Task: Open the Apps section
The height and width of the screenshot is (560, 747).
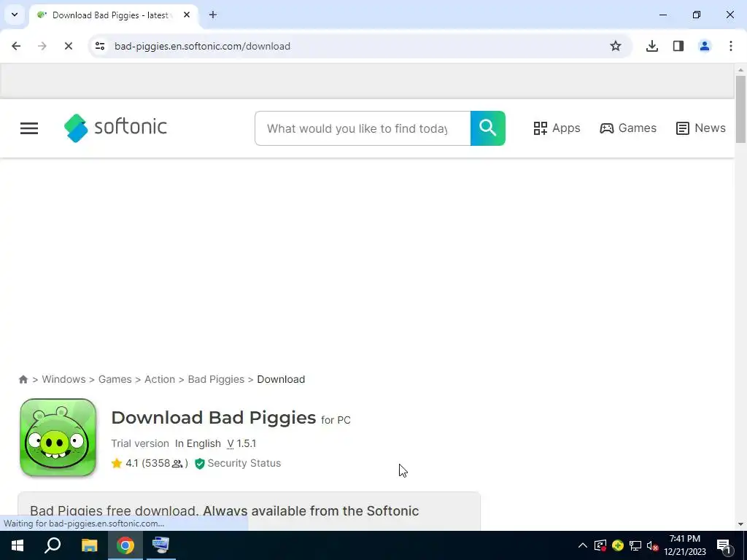Action: click(x=557, y=128)
